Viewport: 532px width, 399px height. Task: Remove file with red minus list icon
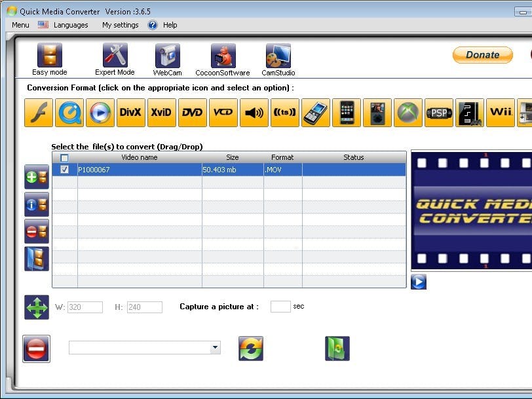(37, 231)
